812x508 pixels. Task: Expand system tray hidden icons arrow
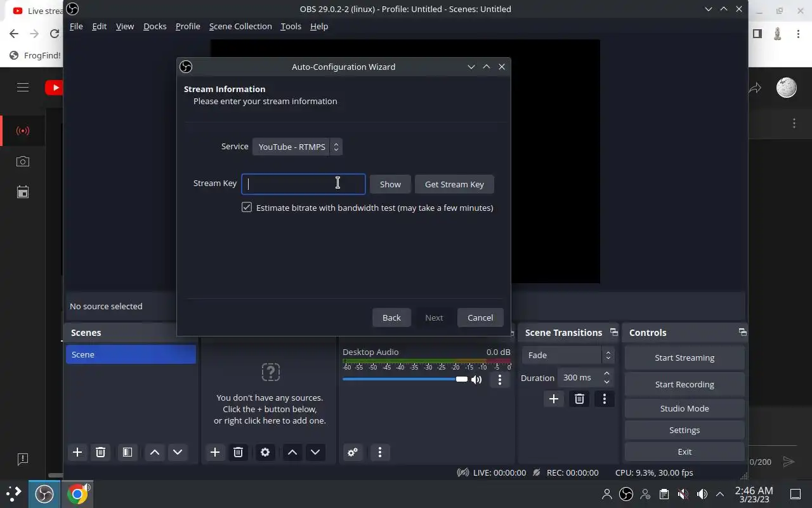click(720, 494)
